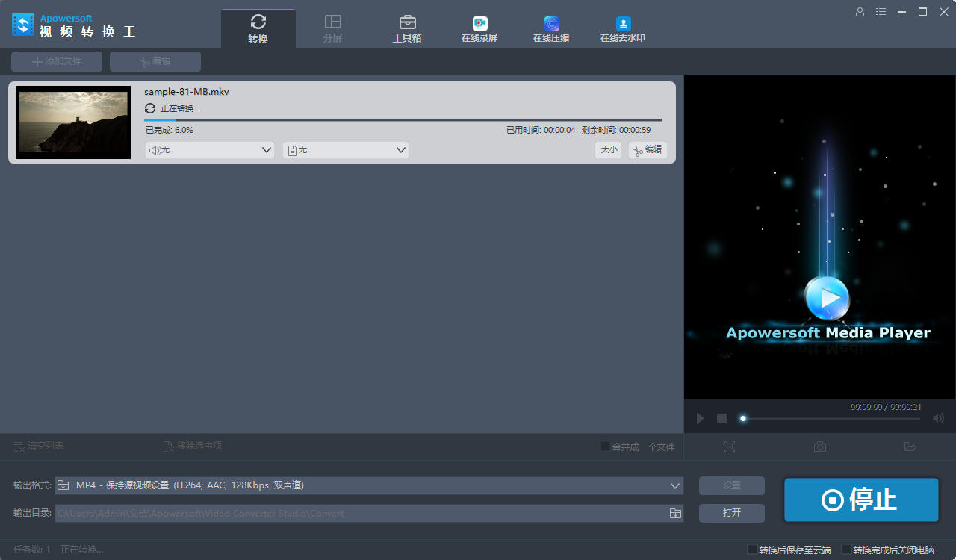Open the snapshot folder icon under player
The image size is (956, 560).
click(910, 447)
